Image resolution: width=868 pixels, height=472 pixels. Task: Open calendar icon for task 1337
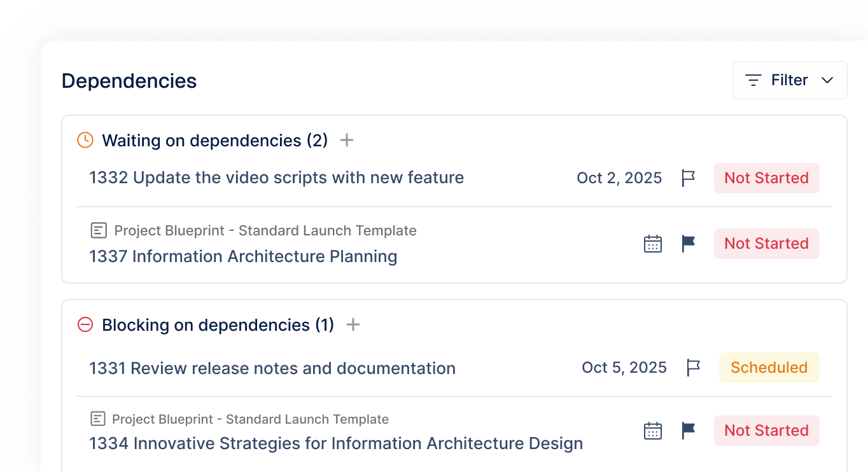coord(653,244)
